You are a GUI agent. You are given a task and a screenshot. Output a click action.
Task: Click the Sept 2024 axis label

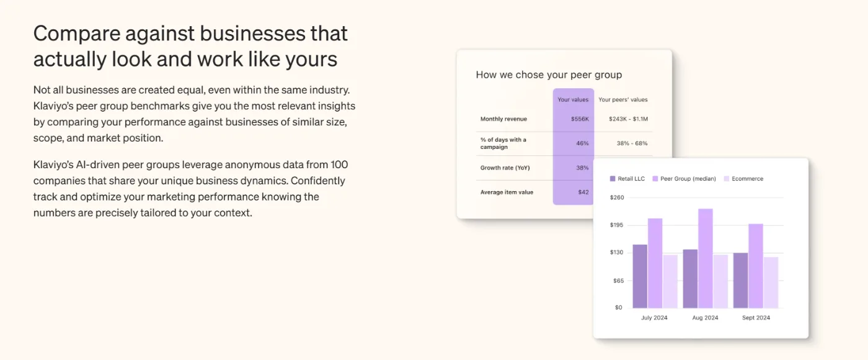coord(756,318)
